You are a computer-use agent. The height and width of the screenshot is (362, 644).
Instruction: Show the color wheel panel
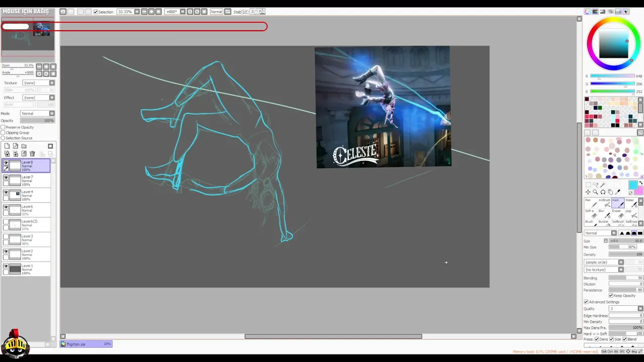click(x=587, y=12)
